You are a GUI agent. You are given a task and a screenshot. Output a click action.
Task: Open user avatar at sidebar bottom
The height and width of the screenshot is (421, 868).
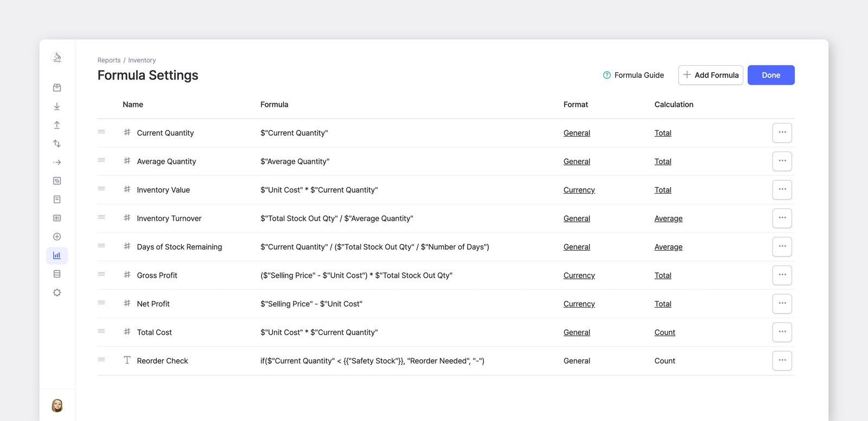[57, 405]
